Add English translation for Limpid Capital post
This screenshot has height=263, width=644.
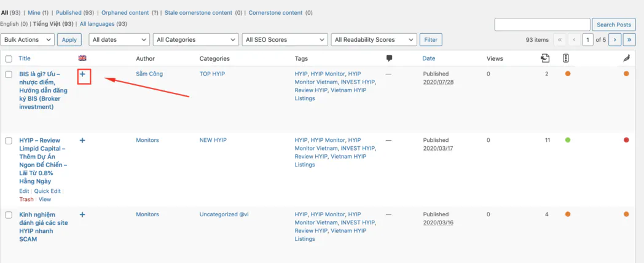(x=82, y=141)
